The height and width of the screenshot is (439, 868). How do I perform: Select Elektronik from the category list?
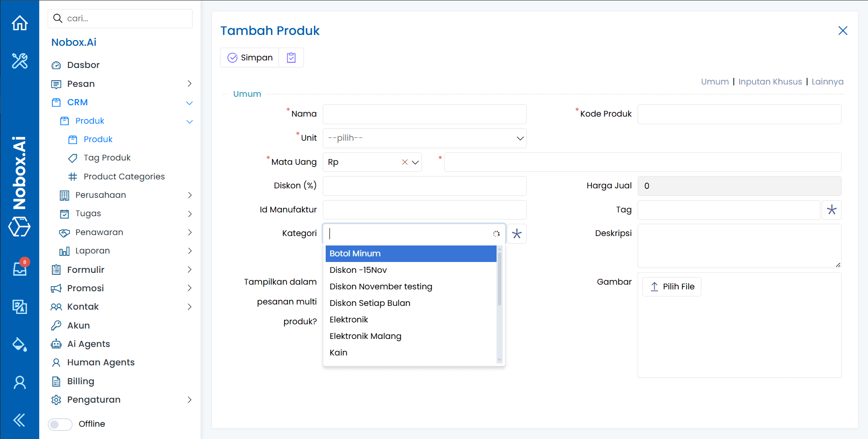(349, 320)
